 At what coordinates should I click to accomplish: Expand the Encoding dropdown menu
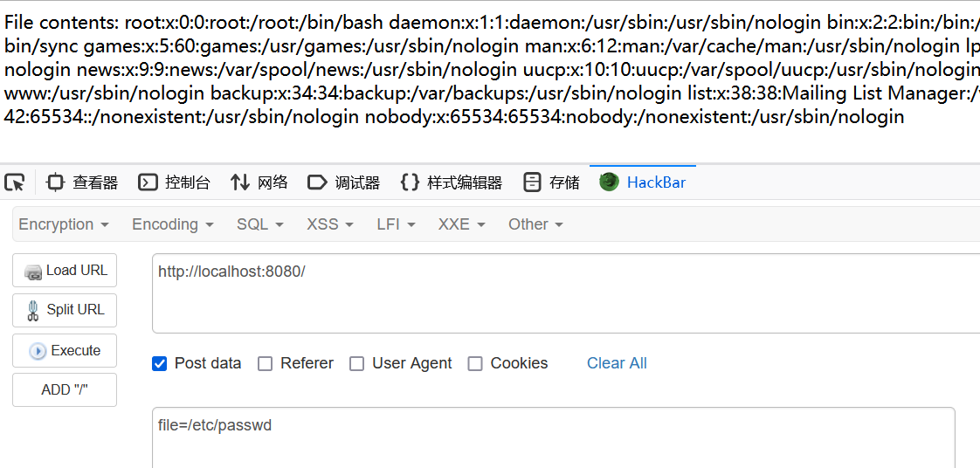pyautogui.click(x=173, y=224)
